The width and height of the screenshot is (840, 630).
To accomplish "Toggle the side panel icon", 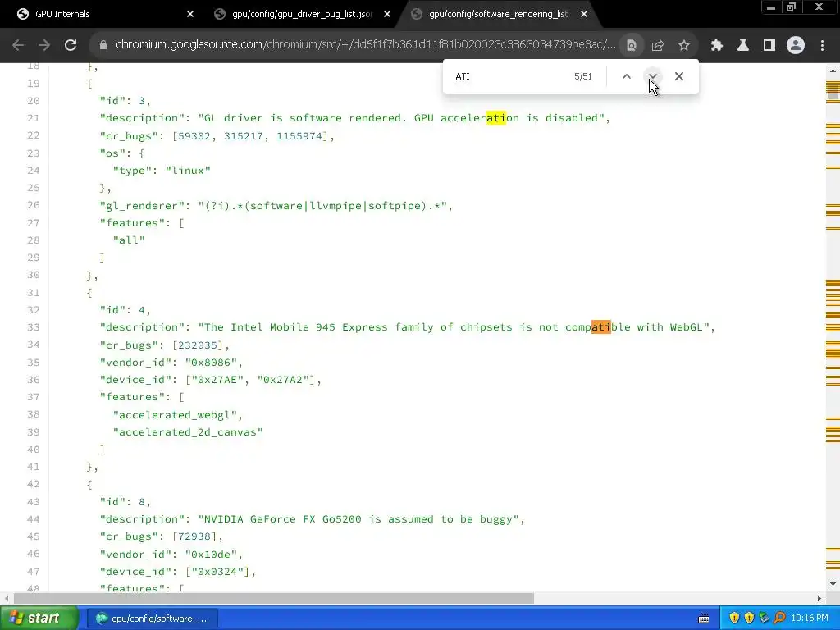I will point(769,46).
